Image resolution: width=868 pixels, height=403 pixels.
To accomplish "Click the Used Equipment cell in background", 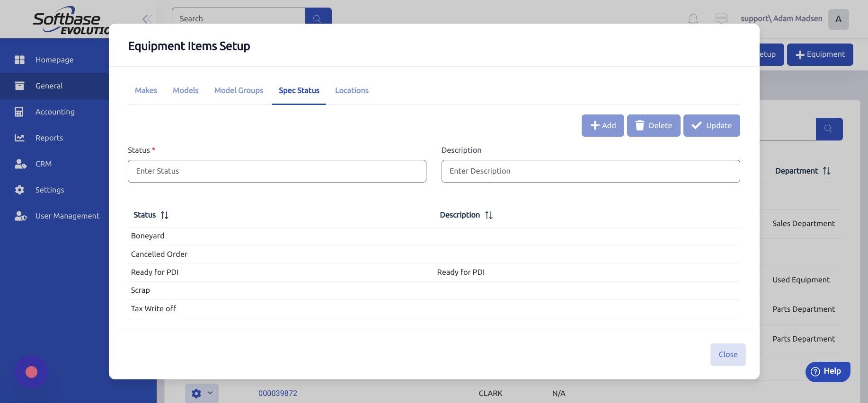I will pos(801,280).
